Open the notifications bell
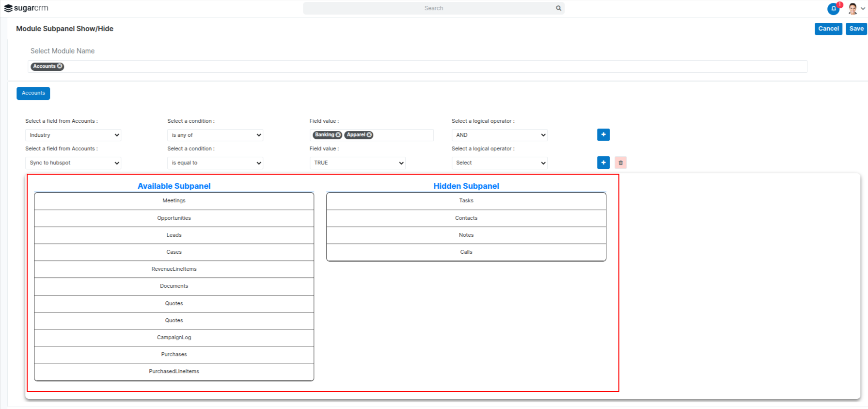The height and width of the screenshot is (409, 868). (833, 9)
